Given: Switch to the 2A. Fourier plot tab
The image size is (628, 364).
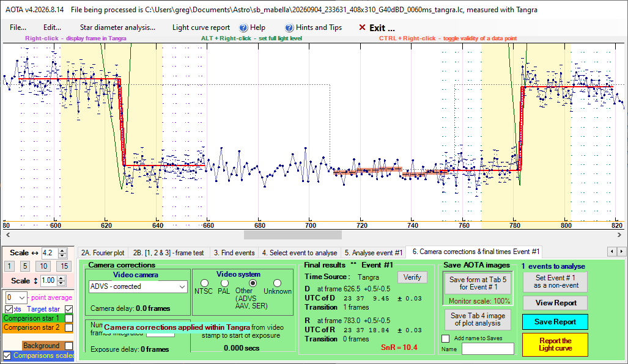Looking at the screenshot, I should [103, 253].
